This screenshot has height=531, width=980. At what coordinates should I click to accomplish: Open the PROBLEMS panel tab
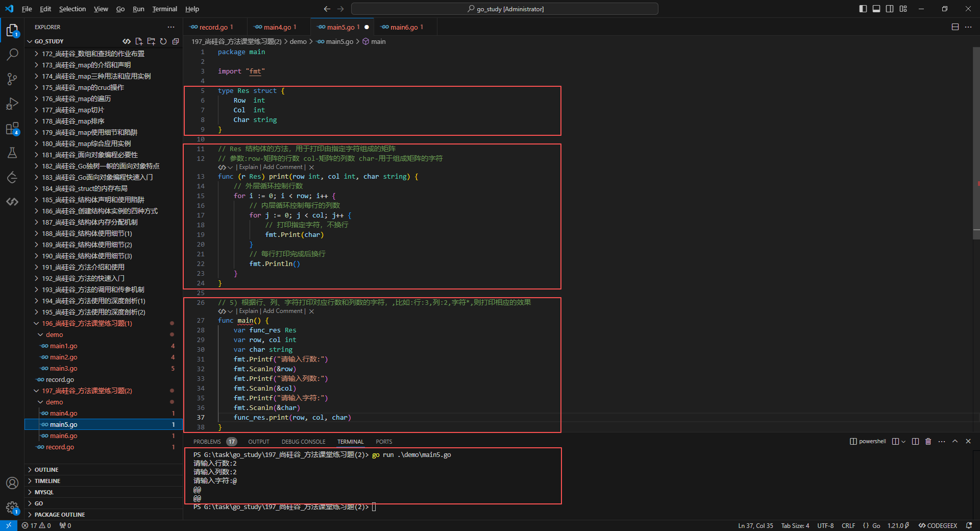215,442
